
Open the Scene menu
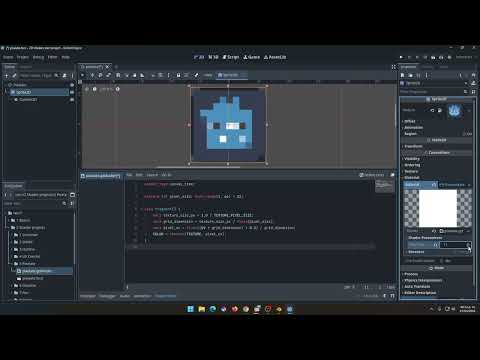point(8,57)
